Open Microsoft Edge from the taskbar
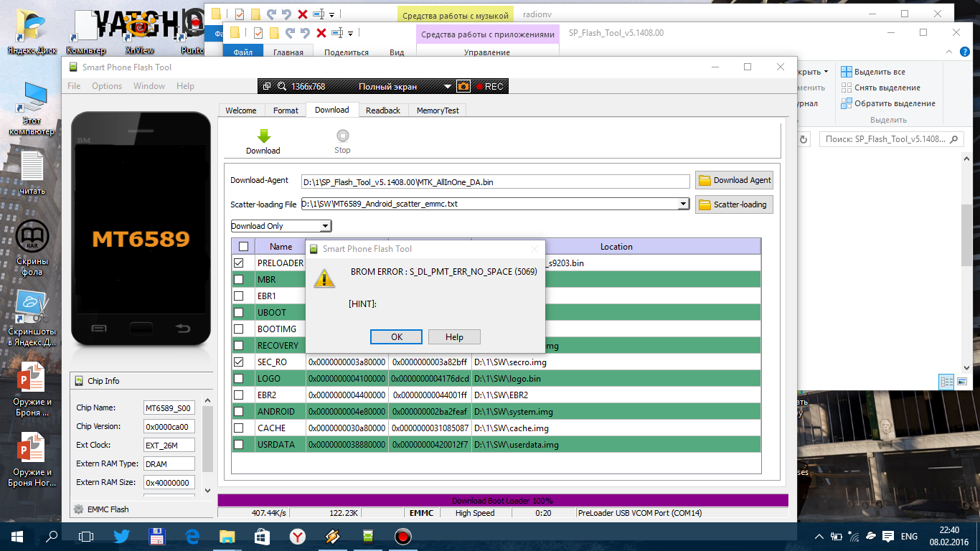 pos(192,536)
